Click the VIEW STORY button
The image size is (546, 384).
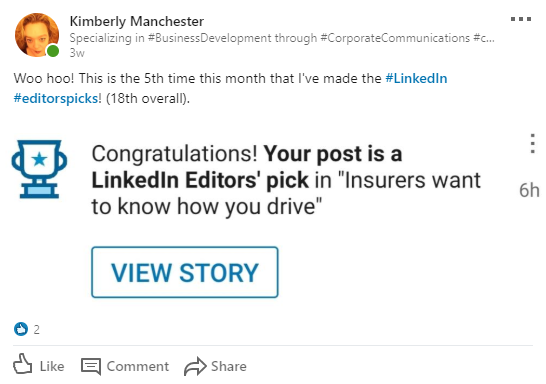(x=185, y=272)
